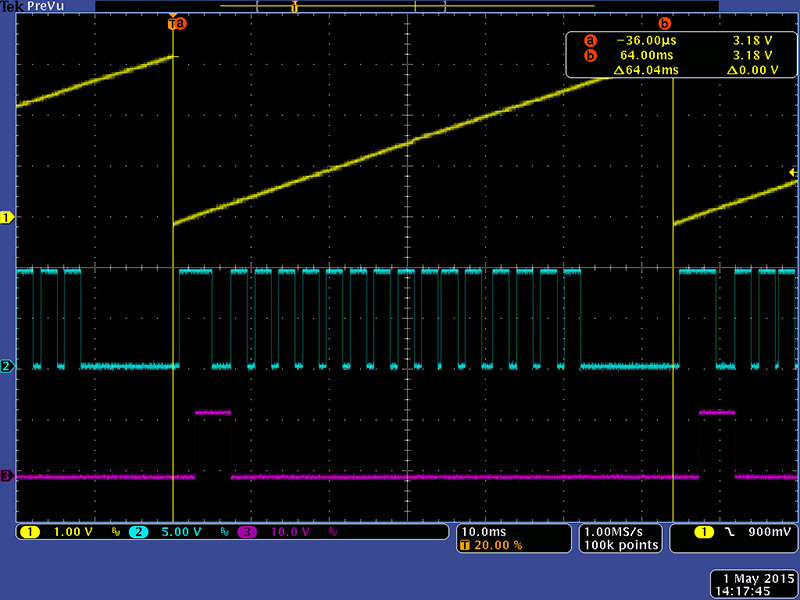Select channel 2 badge showing 5.00 V
Screen dimensions: 800x600
click(167, 532)
